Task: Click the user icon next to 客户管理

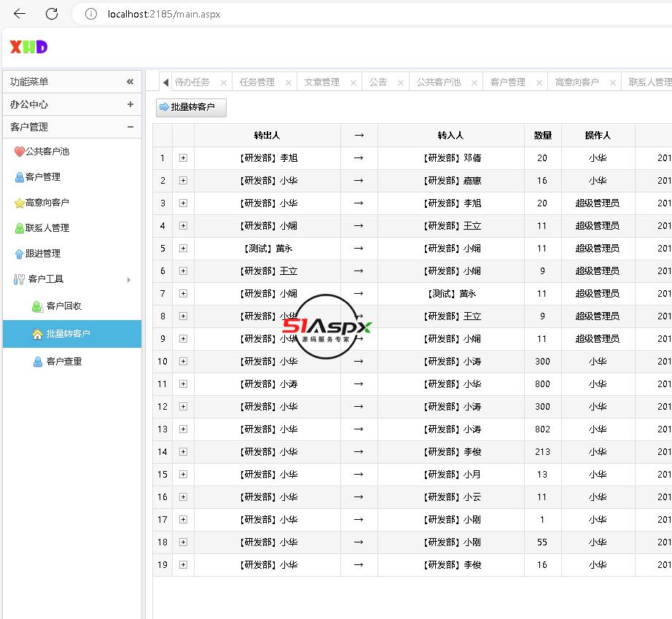Action: [19, 177]
